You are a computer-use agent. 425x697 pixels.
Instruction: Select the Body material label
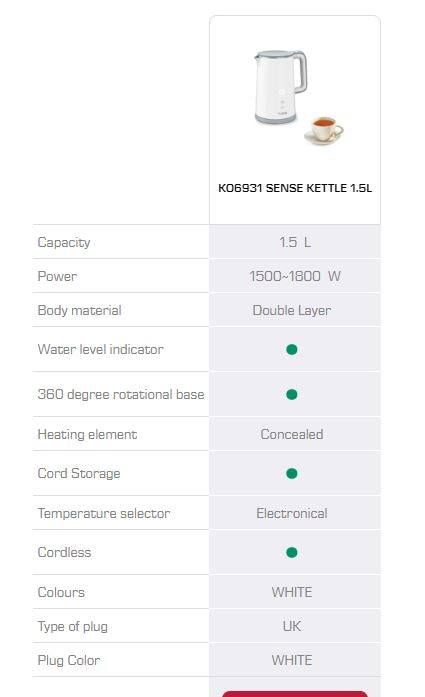[x=80, y=310]
